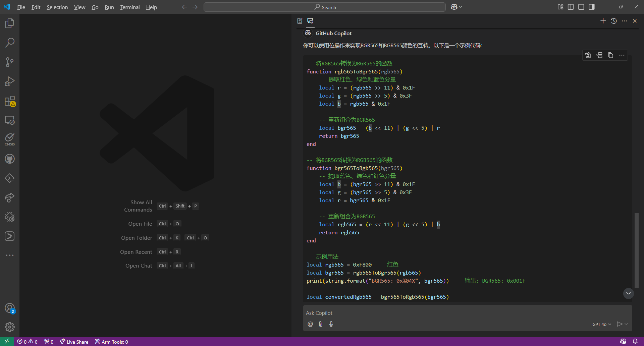Start voice chat with microphone icon
644x346 pixels.
pyautogui.click(x=331, y=324)
